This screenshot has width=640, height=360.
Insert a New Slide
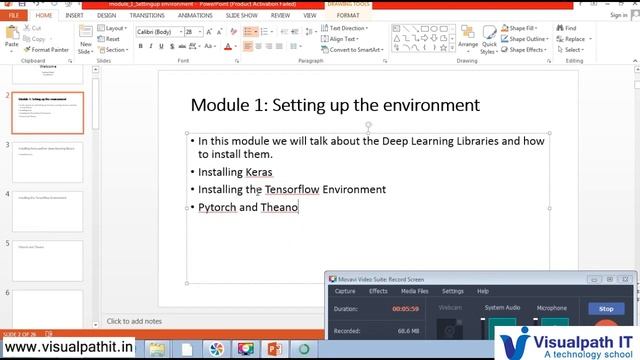click(x=86, y=40)
